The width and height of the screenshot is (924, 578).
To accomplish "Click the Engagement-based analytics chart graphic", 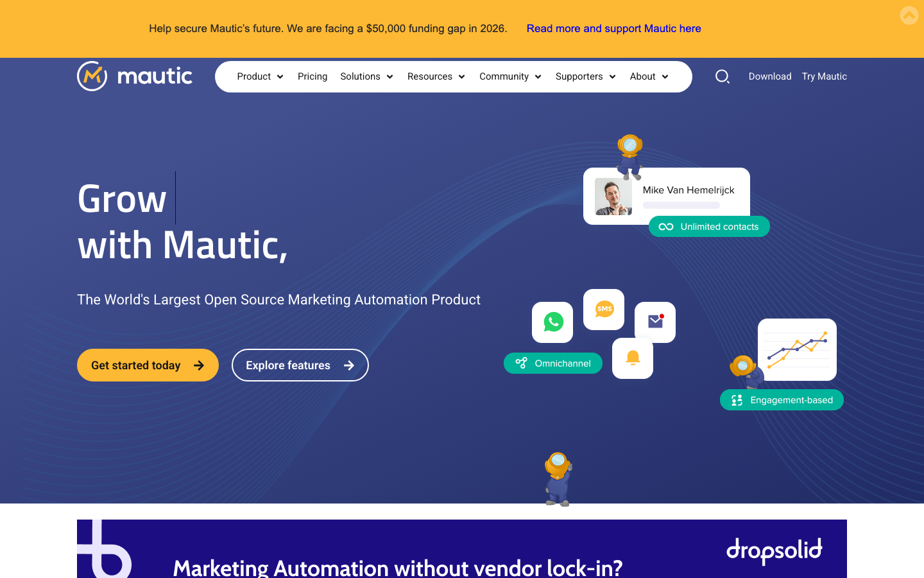I will [x=797, y=350].
